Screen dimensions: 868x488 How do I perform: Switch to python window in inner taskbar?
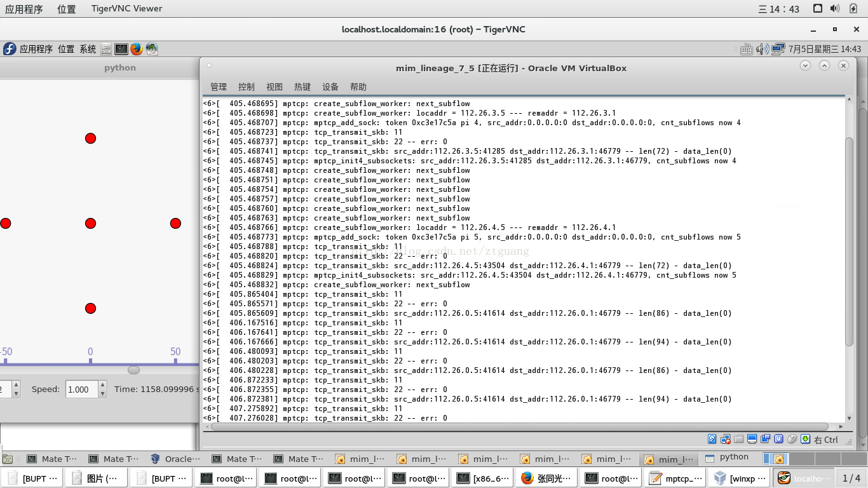click(727, 457)
